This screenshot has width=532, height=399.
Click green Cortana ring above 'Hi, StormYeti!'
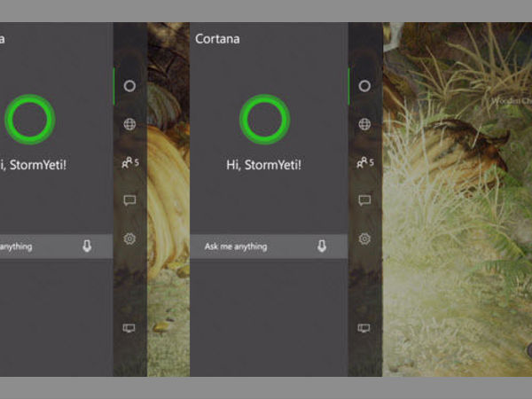coord(264,119)
